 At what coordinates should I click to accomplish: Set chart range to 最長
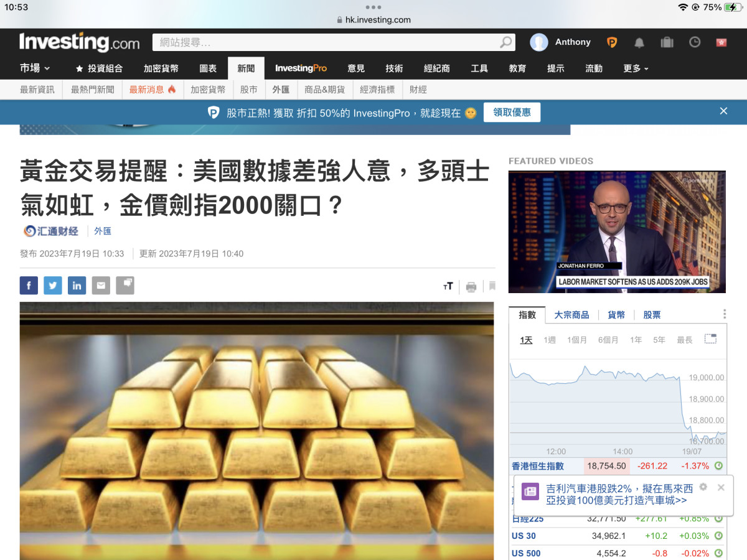(685, 340)
